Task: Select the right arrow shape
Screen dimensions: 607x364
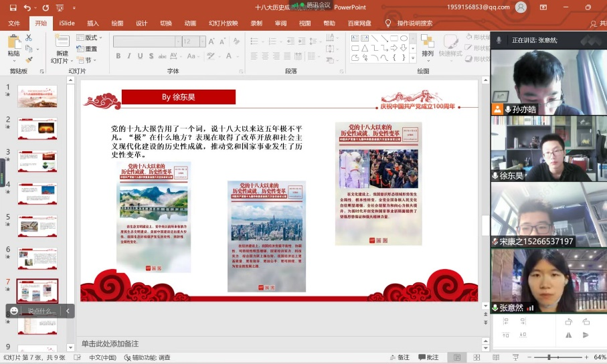Action: [394, 48]
